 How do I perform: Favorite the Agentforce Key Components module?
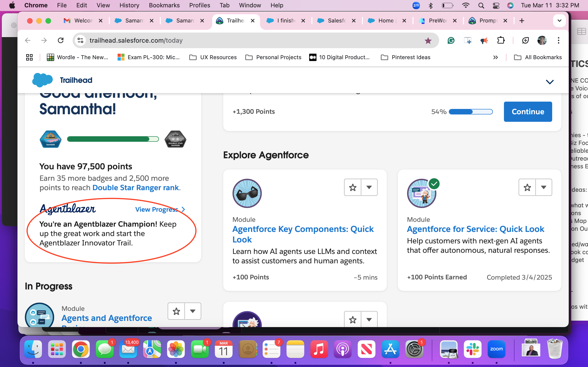coord(353,187)
